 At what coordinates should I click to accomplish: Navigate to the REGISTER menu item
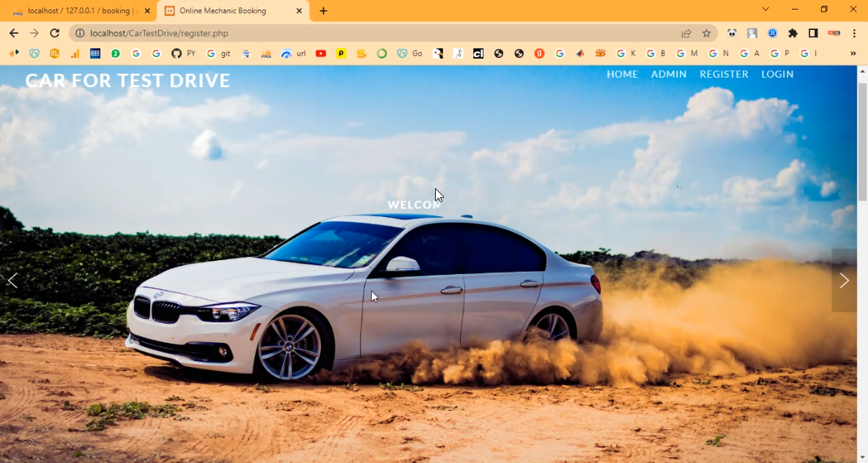[x=724, y=74]
